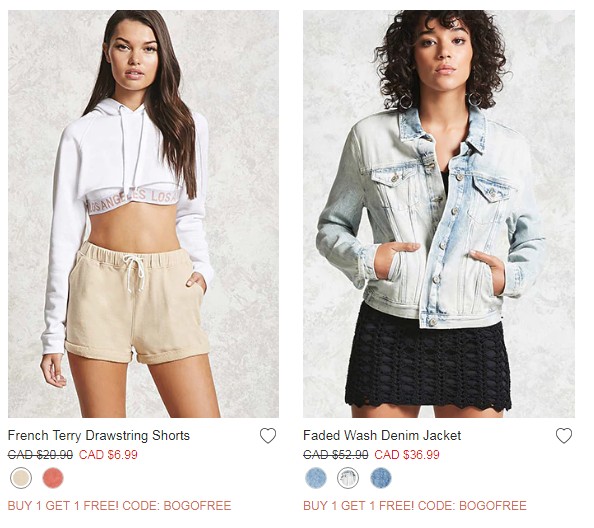Select the beige swatch for shorts
The height and width of the screenshot is (528, 594).
click(x=21, y=478)
